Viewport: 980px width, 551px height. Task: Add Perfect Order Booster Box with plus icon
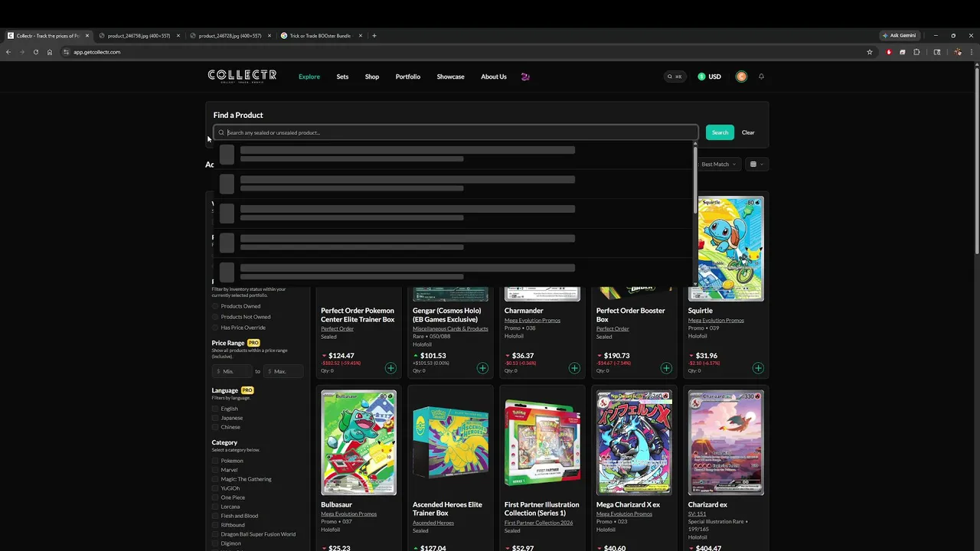[x=666, y=368]
